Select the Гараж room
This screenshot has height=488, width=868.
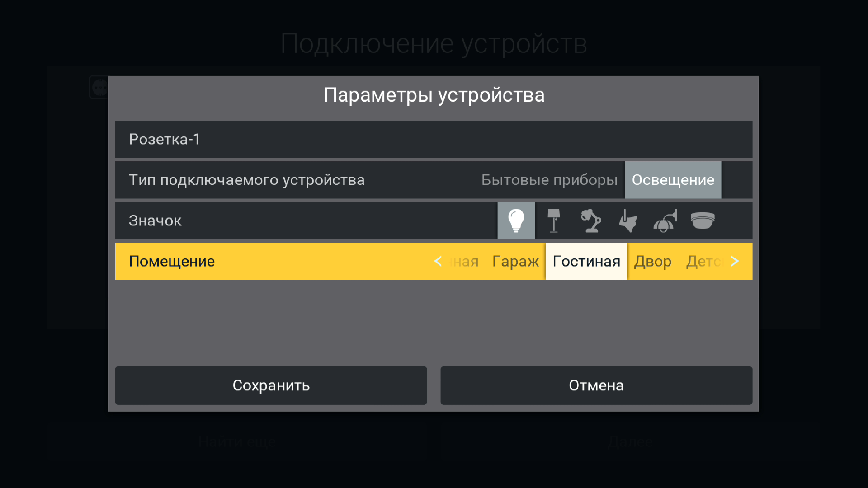coord(515,261)
